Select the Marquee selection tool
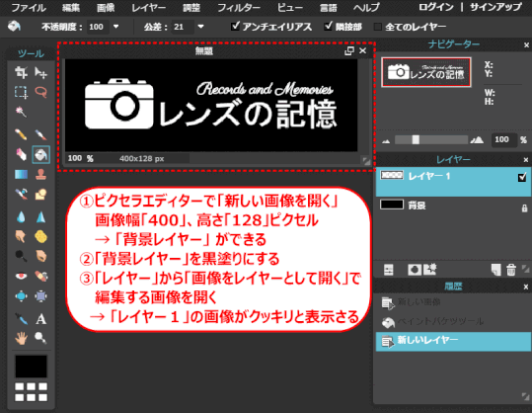Viewport: 532px width, 413px height. [21, 92]
